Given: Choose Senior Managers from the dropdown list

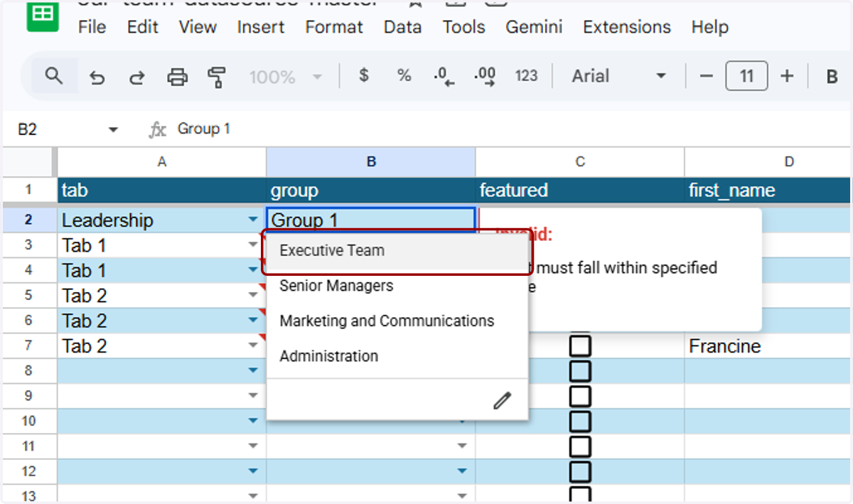Looking at the screenshot, I should [397, 286].
